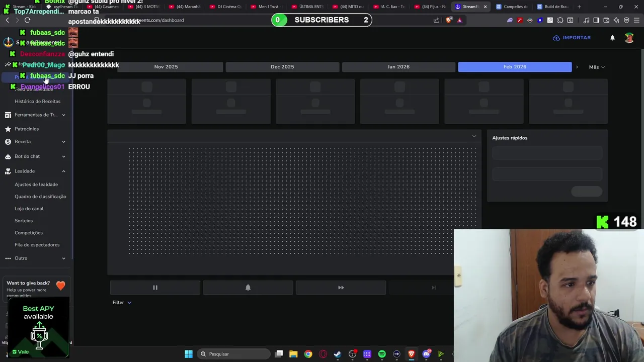Open Quadro de classificação
Viewport: 644px width, 362px height.
point(40,197)
